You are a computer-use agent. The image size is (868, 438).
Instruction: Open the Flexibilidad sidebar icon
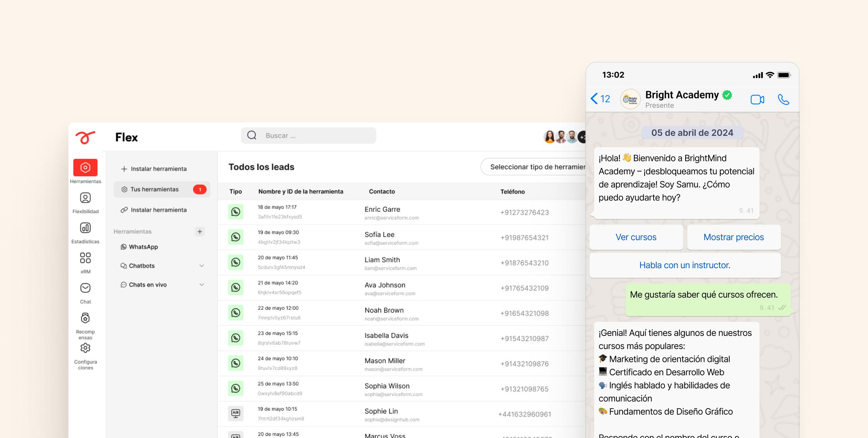tap(85, 198)
